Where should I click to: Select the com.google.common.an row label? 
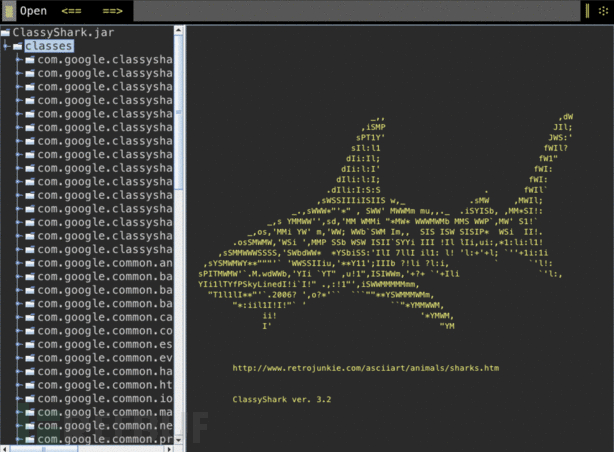pos(105,263)
